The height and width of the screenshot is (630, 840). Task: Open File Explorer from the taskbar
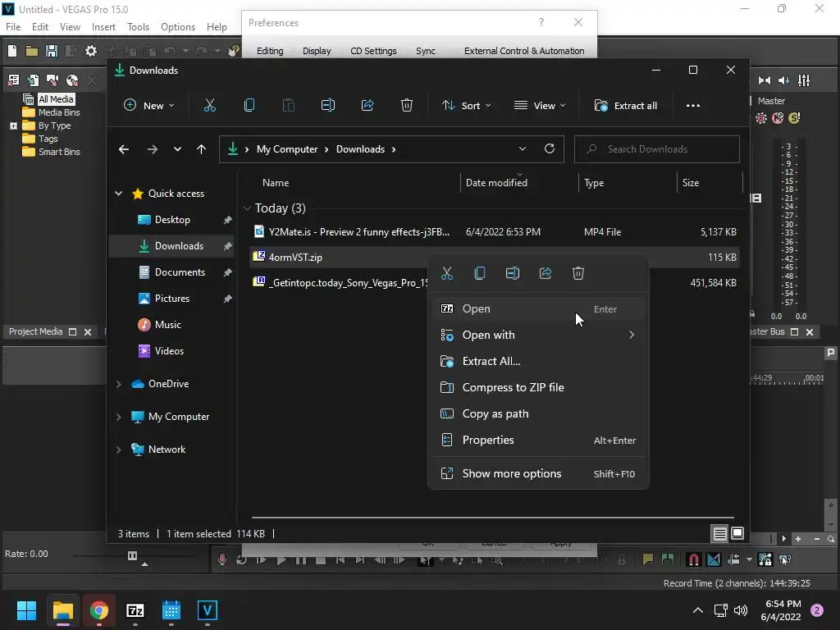click(x=62, y=610)
